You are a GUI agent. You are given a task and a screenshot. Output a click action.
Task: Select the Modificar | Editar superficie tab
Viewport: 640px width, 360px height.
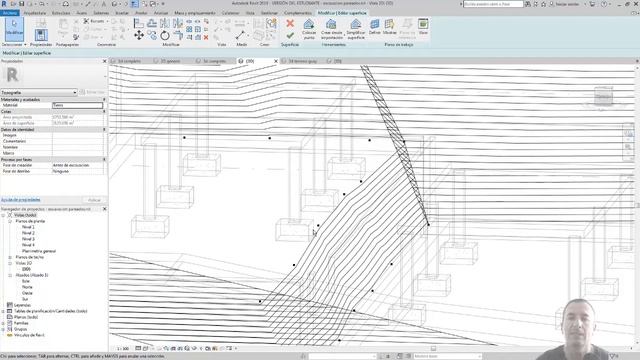point(342,13)
